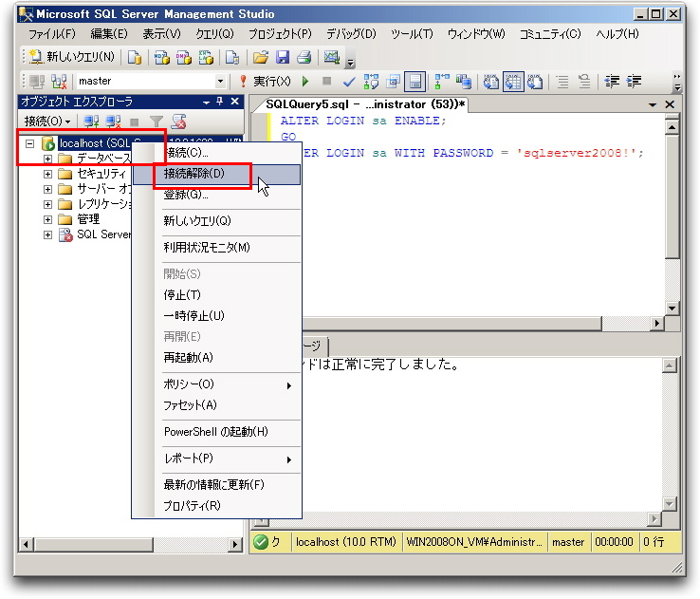Collapse the localhost server node
This screenshot has width=700, height=599.
pos(30,144)
